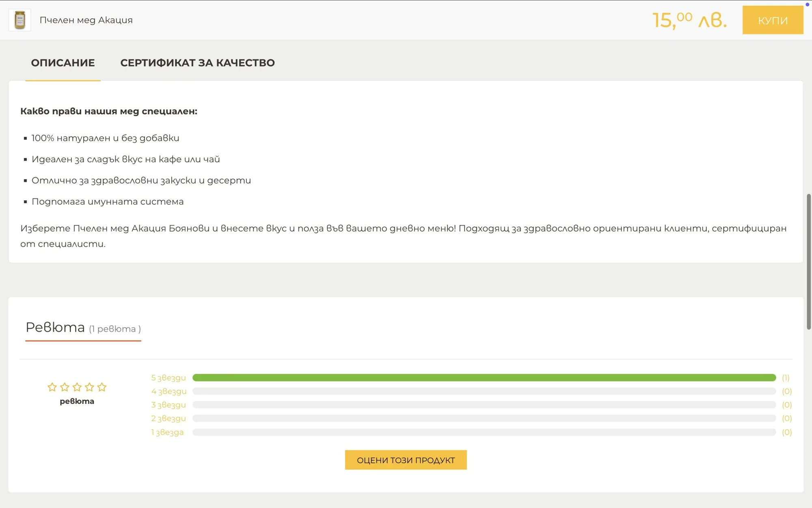Screen dimensions: 812x508
Task: Click the 4 звезди rating bar
Action: 484,391
